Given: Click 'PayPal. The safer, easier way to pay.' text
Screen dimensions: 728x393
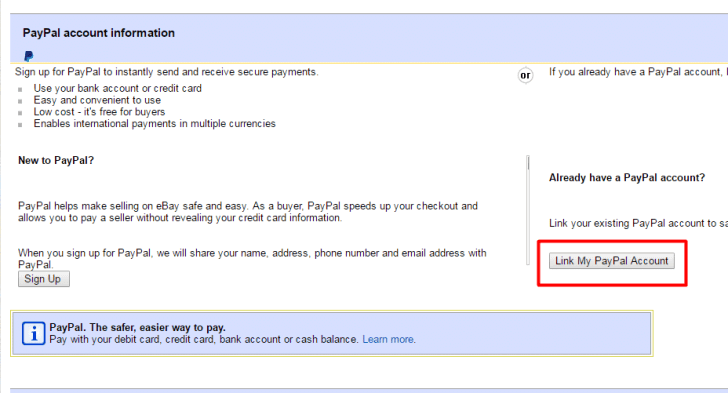Looking at the screenshot, I should point(137,328).
